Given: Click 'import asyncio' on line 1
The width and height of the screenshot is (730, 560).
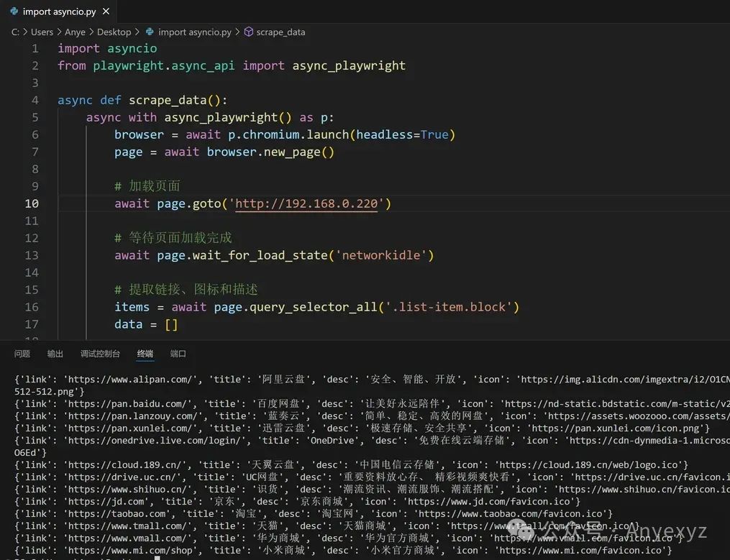Looking at the screenshot, I should pyautogui.click(x=107, y=48).
